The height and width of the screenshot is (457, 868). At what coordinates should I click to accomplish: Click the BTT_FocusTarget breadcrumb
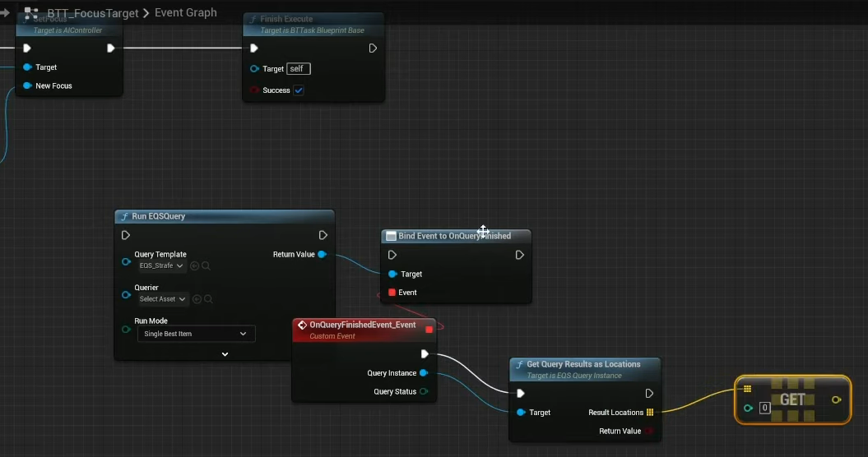[92, 12]
